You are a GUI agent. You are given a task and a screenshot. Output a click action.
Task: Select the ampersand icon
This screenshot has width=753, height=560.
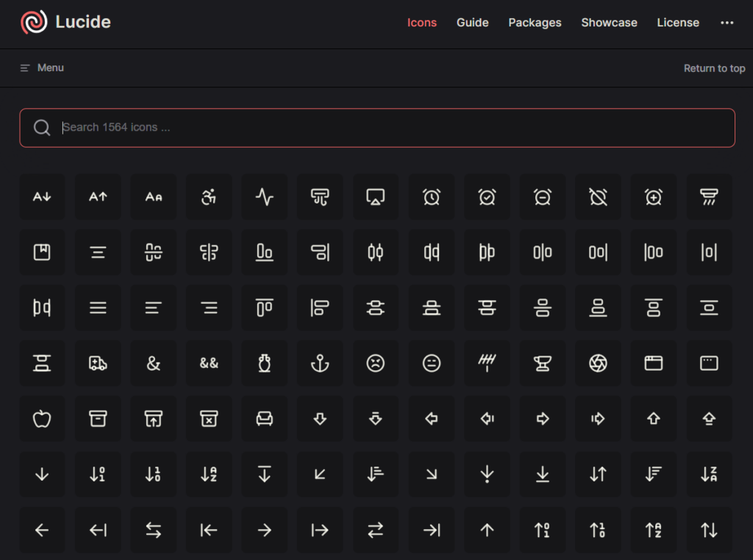click(x=154, y=363)
